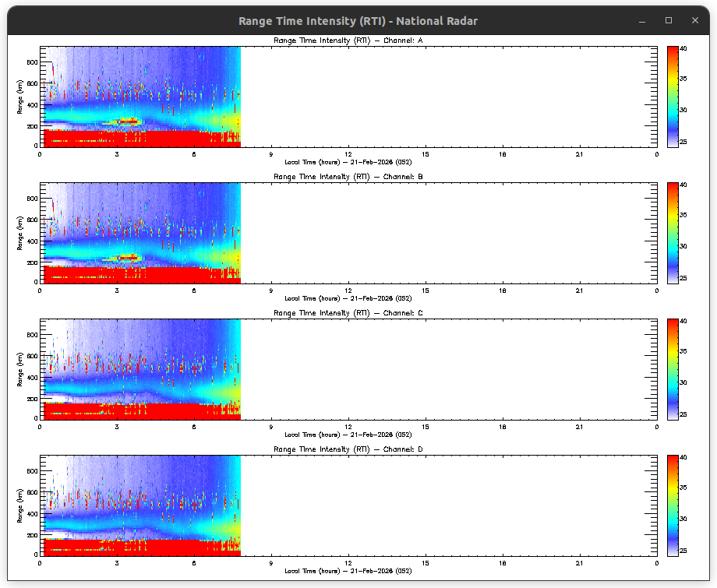This screenshot has width=717, height=588.
Task: Click the Range (km) label of Channel C
Action: (20, 369)
